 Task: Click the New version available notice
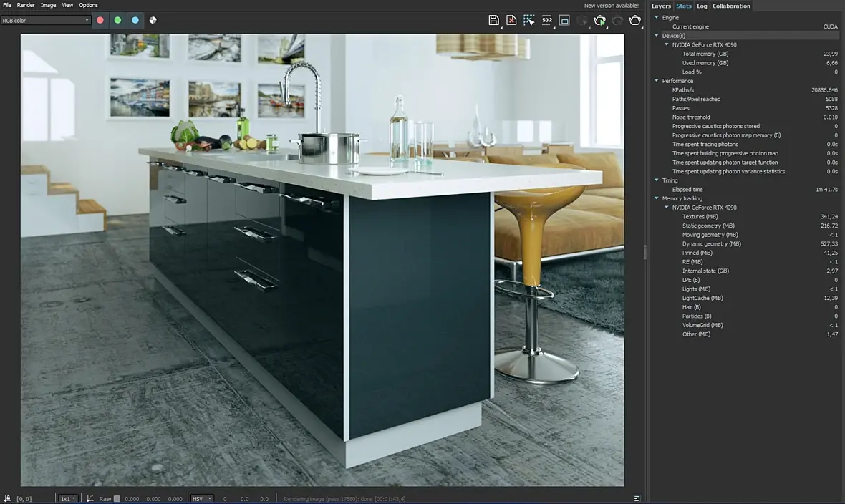(611, 6)
